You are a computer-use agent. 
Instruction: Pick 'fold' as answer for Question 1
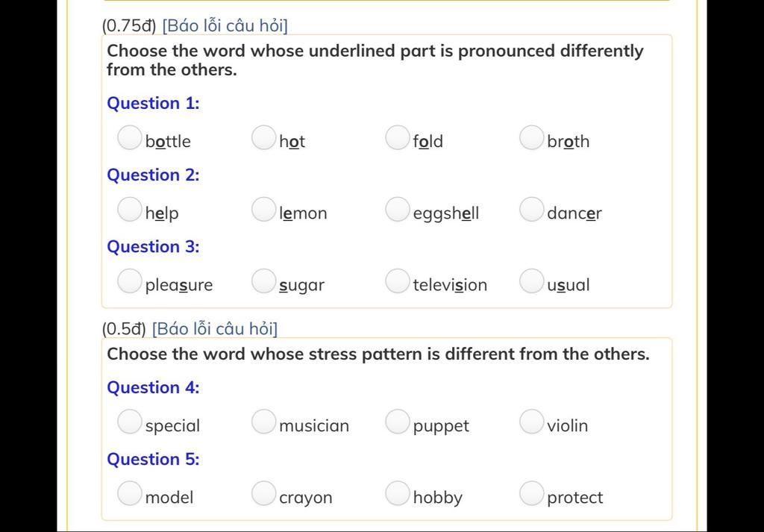click(397, 138)
